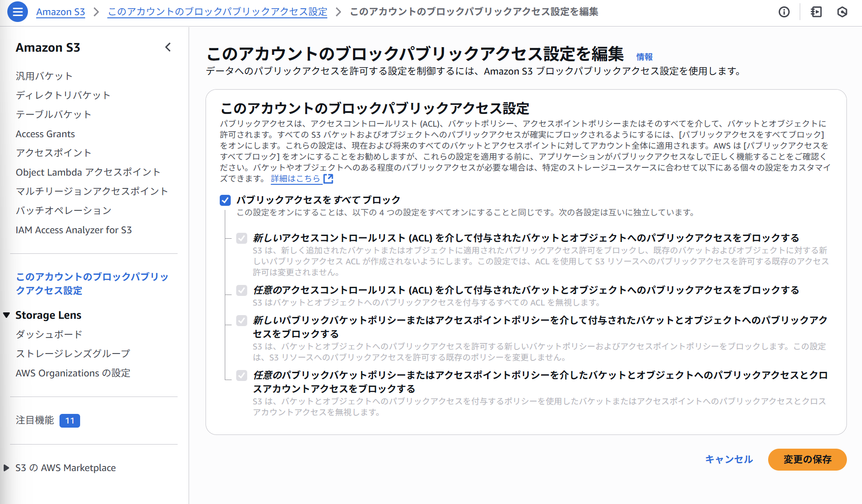Open ディレクトリバケット in sidebar
The width and height of the screenshot is (862, 504).
pos(63,95)
